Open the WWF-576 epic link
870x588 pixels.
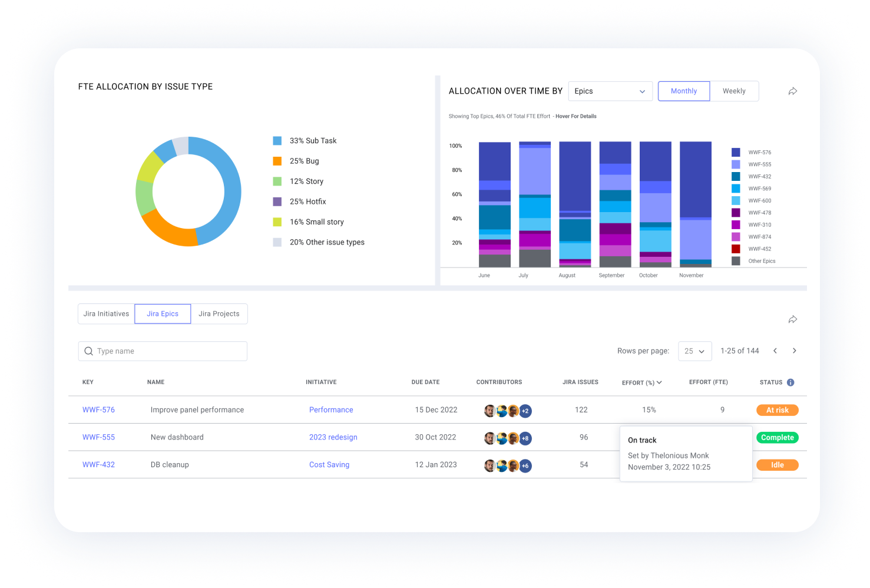coord(98,410)
